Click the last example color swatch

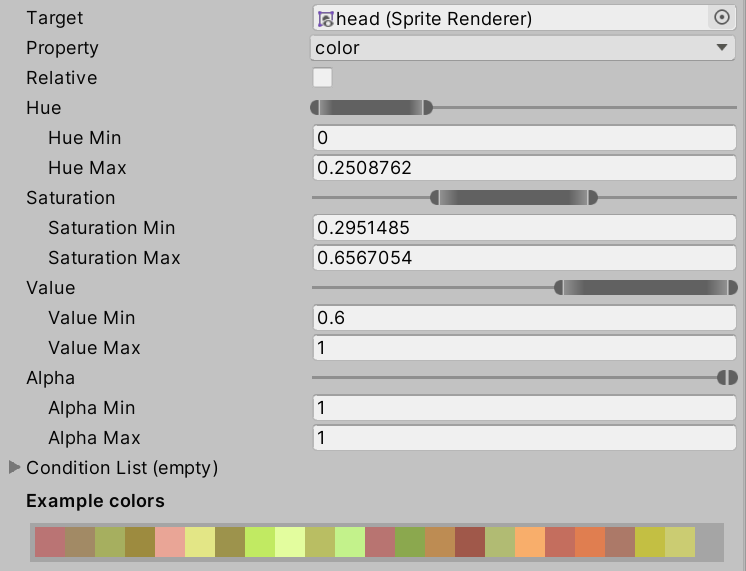coord(680,542)
